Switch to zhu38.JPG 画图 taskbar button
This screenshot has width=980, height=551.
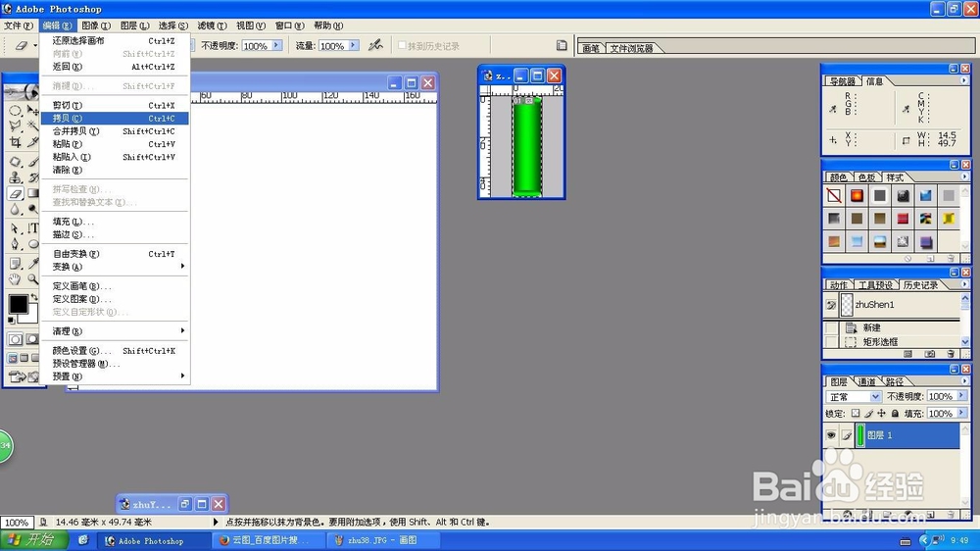tap(384, 540)
